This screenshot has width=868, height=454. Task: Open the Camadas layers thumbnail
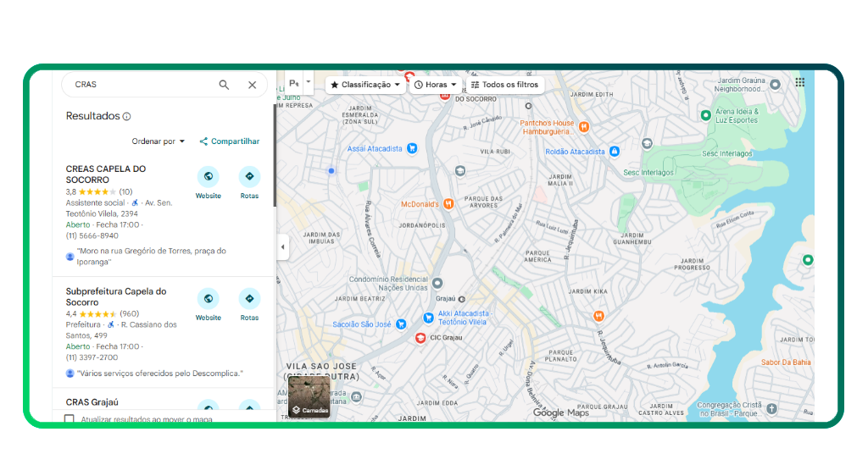click(309, 397)
